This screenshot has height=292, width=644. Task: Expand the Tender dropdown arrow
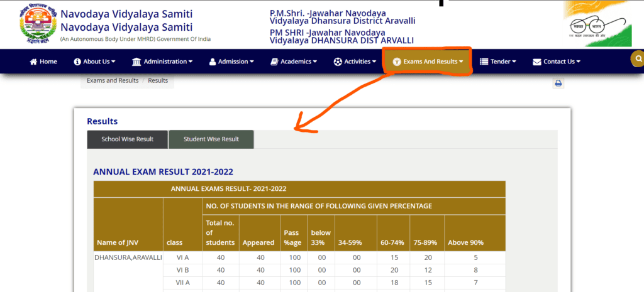tap(514, 62)
